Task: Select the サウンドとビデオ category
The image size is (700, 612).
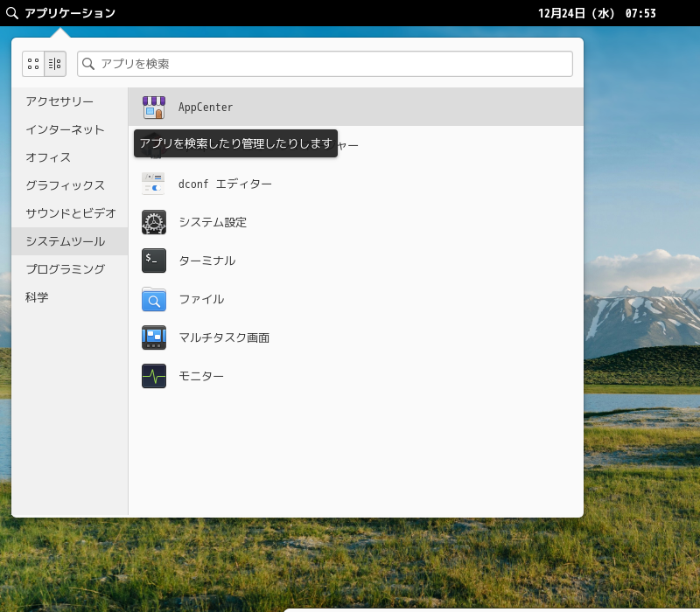Action: [x=70, y=213]
